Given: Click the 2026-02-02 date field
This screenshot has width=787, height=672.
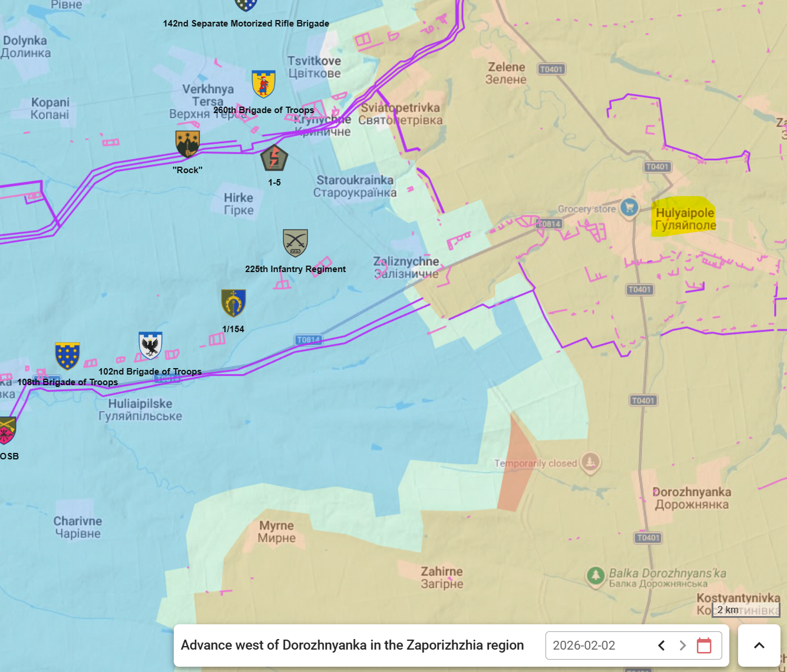Looking at the screenshot, I should [x=634, y=645].
